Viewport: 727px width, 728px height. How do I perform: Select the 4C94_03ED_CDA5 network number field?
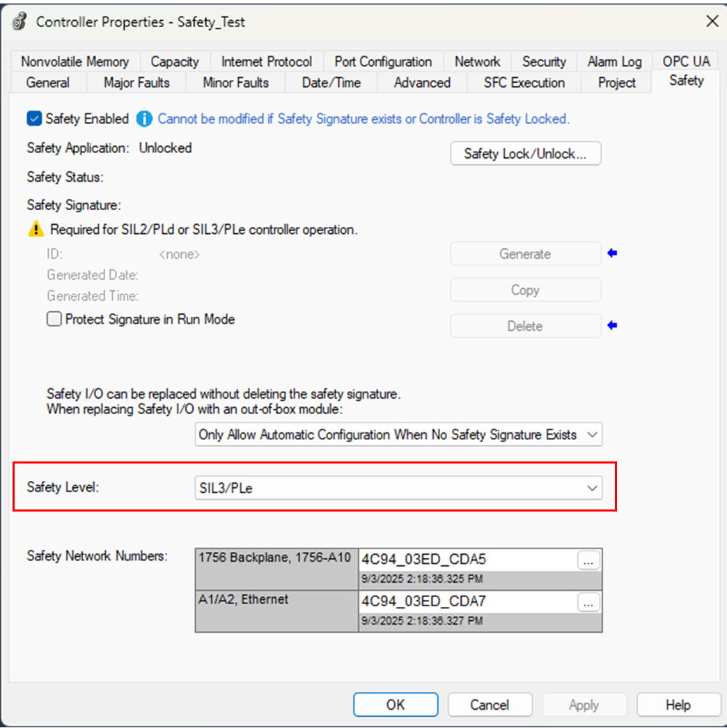click(467, 560)
